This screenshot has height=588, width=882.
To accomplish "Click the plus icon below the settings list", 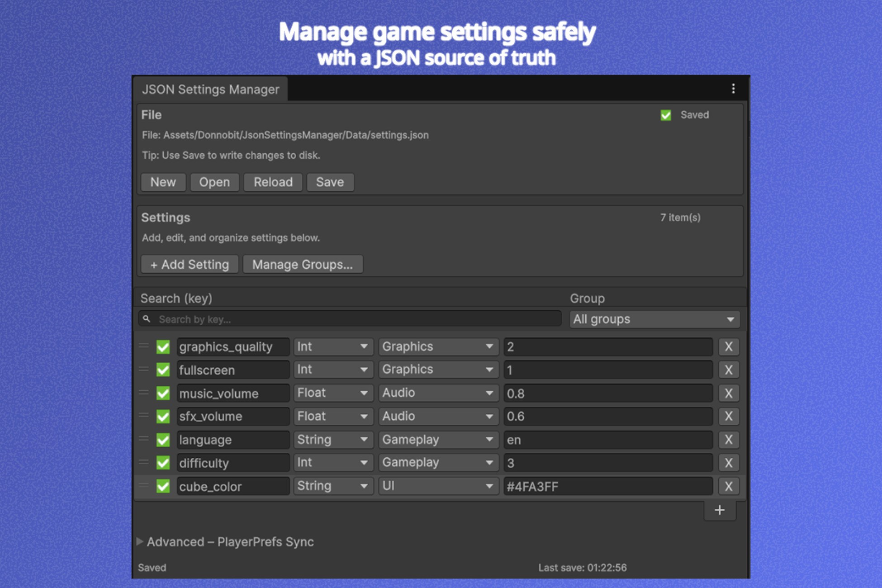I will [x=719, y=510].
